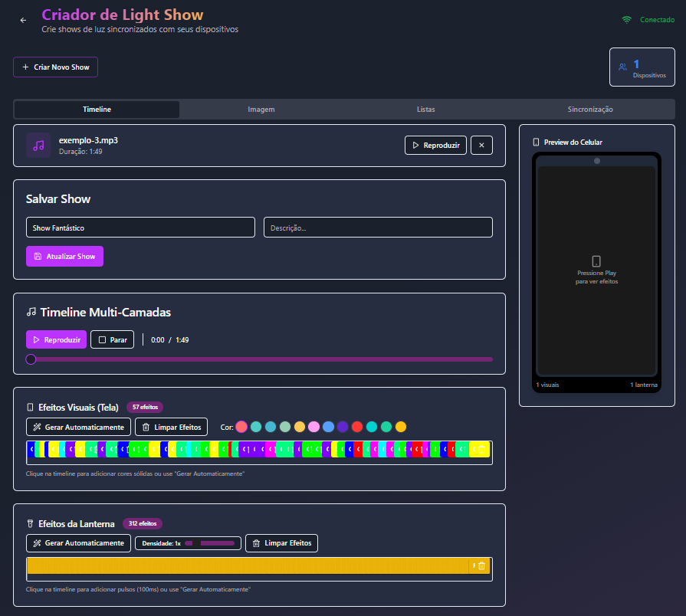The image size is (686, 616).
Task: Start the timeline with the purple Reproduzir button
Action: (57, 339)
